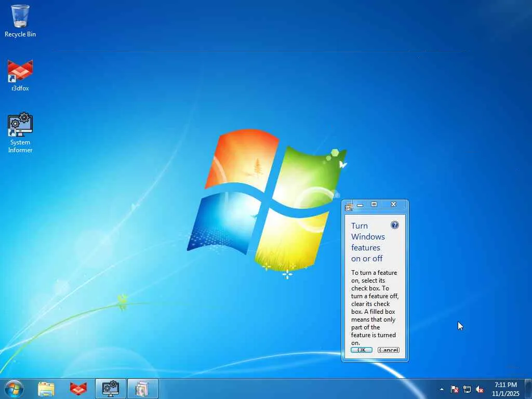Click the 'Turn Windows features on or off' heading
Screen dimensions: 532x399
coord(368,242)
